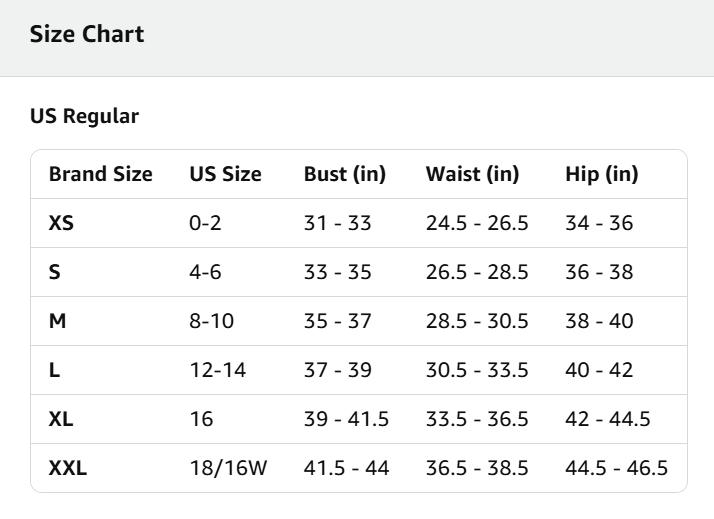
Task: Click the 18/16W US size cell
Action: 228,468
